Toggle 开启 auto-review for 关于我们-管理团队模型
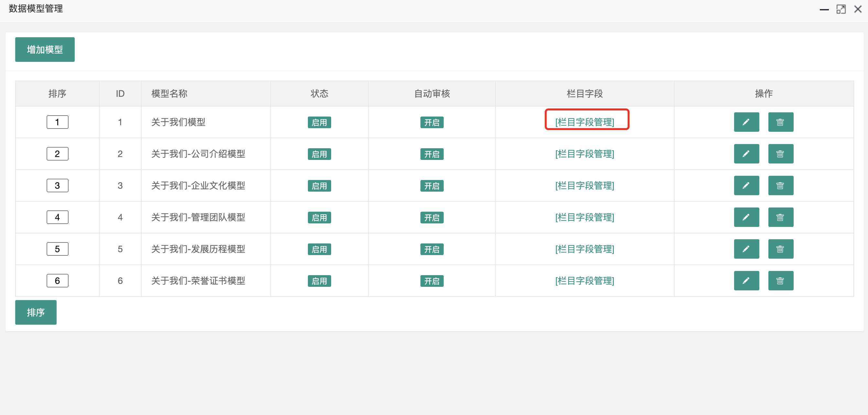This screenshot has width=868, height=415. (x=432, y=218)
